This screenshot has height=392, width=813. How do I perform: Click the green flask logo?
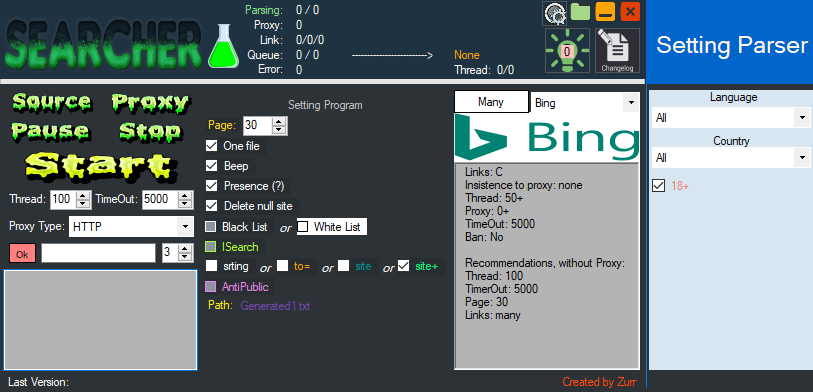[223, 46]
